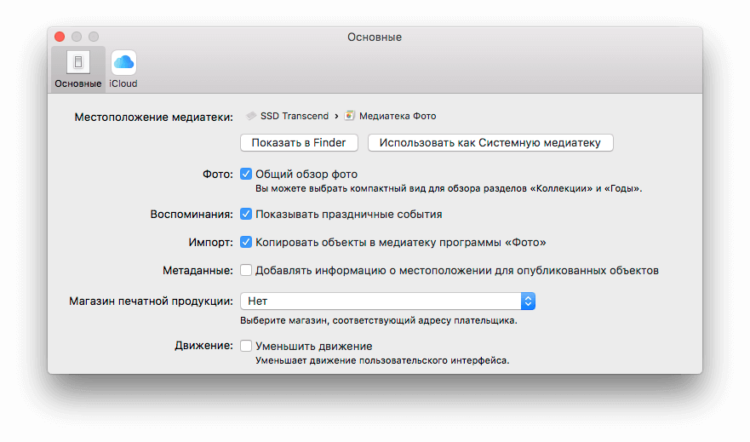Screen dimensions: 750x442
Task: Enable the Уменьшить движение checkbox
Action: click(x=246, y=346)
